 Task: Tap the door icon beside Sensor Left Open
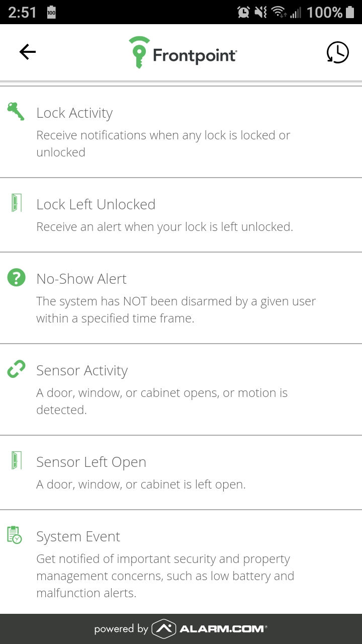[16, 461]
